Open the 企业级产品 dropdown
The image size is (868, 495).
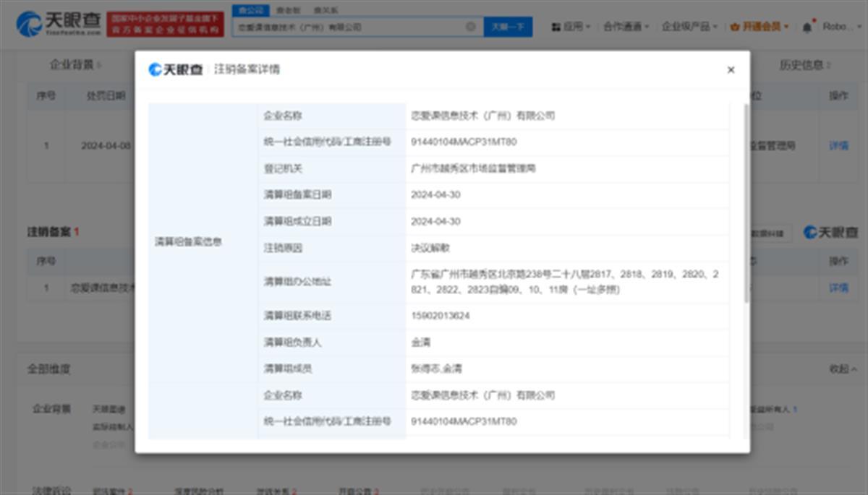tap(689, 27)
